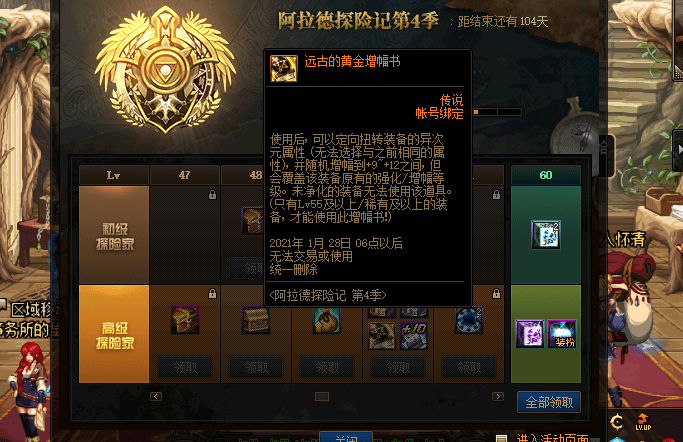The width and height of the screenshot is (683, 442).
Task: Click the 全部领取 button
Action: point(549,402)
